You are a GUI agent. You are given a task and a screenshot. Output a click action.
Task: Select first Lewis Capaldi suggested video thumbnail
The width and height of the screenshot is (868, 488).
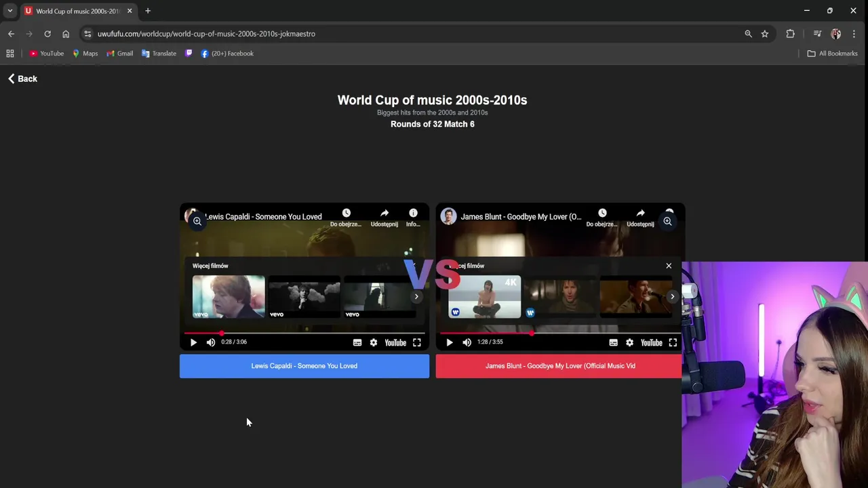(x=229, y=296)
